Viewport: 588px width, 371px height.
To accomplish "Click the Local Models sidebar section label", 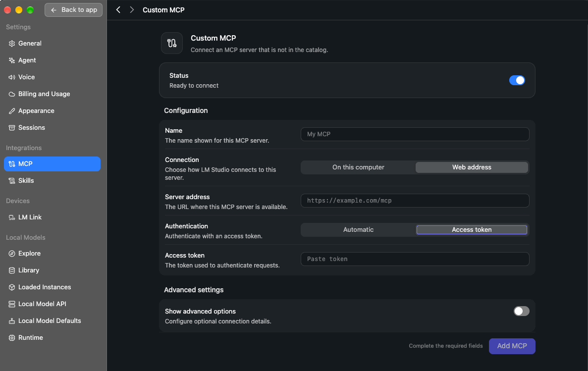I will pos(25,238).
